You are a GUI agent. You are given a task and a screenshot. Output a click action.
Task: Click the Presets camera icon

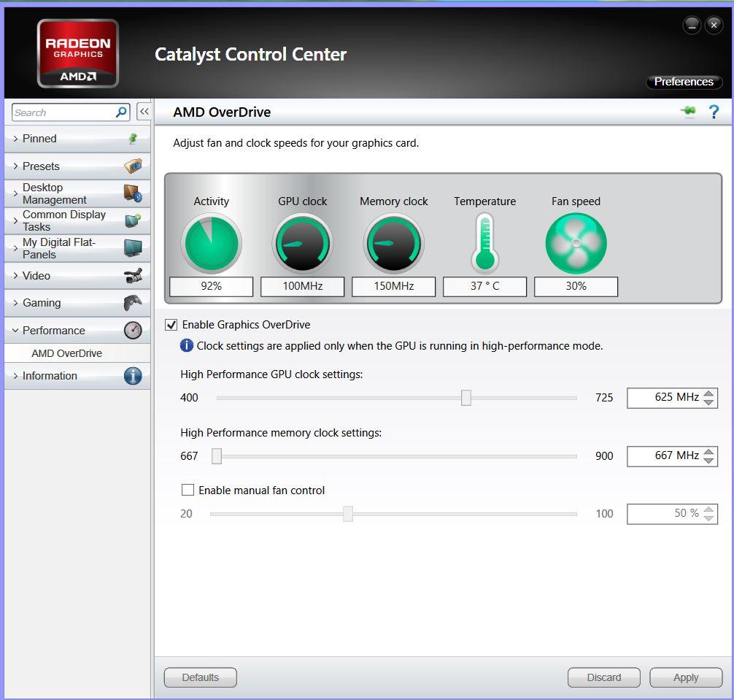(134, 166)
